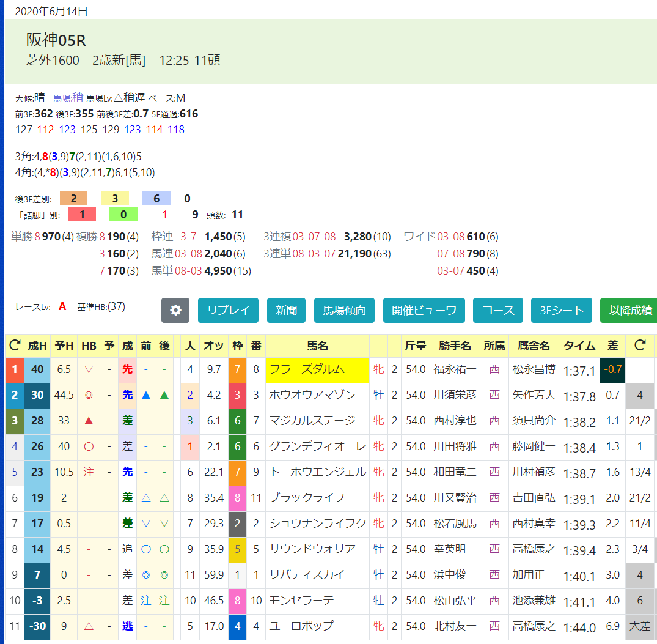Click the 阪神05R race title
The width and height of the screenshot is (657, 644).
coord(56,40)
